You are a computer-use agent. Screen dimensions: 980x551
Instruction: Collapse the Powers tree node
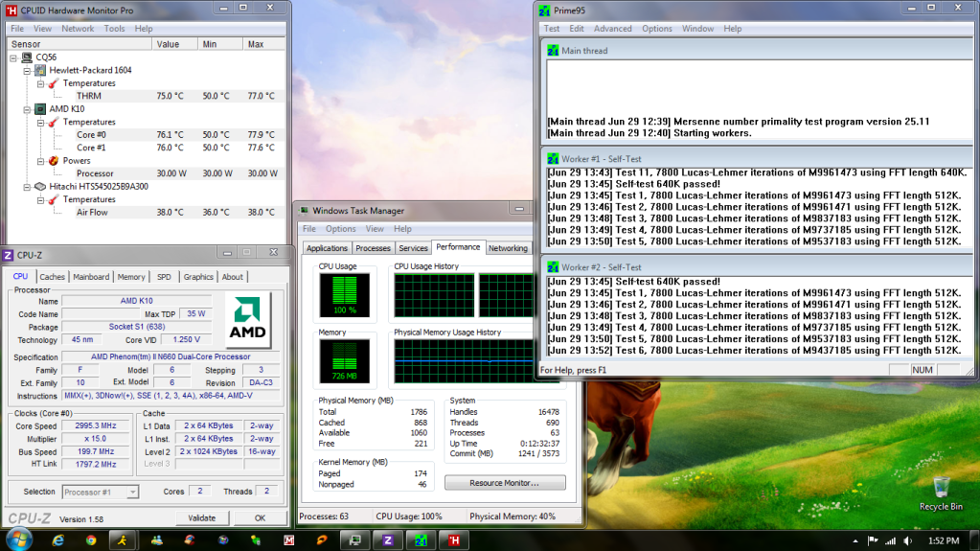40,161
